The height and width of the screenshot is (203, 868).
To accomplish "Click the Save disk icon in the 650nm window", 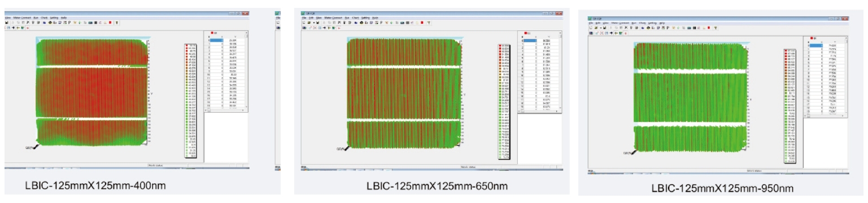I will pos(318,23).
